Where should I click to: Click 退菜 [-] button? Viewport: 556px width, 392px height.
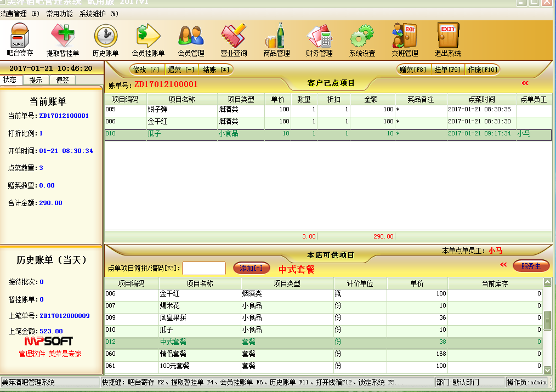(x=181, y=70)
